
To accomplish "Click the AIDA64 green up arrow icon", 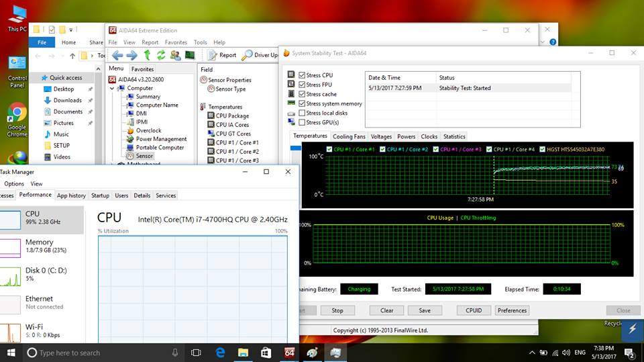I will coord(147,54).
